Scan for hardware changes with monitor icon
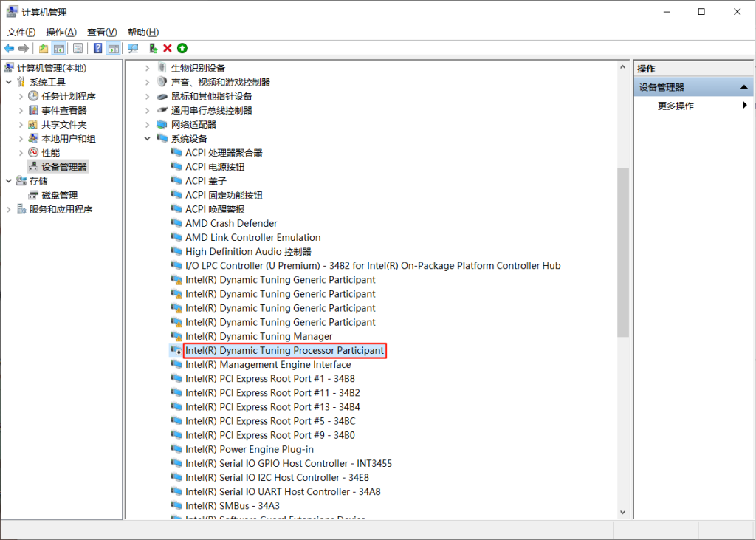 pos(133,49)
